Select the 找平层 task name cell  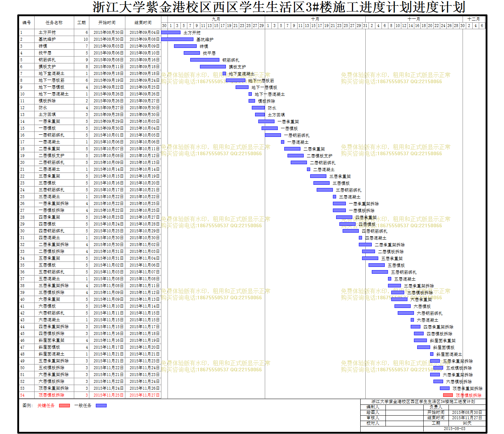[x=54, y=53]
